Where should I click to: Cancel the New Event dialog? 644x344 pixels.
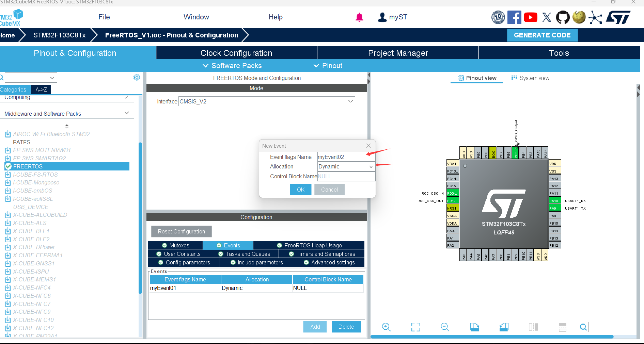click(x=329, y=190)
